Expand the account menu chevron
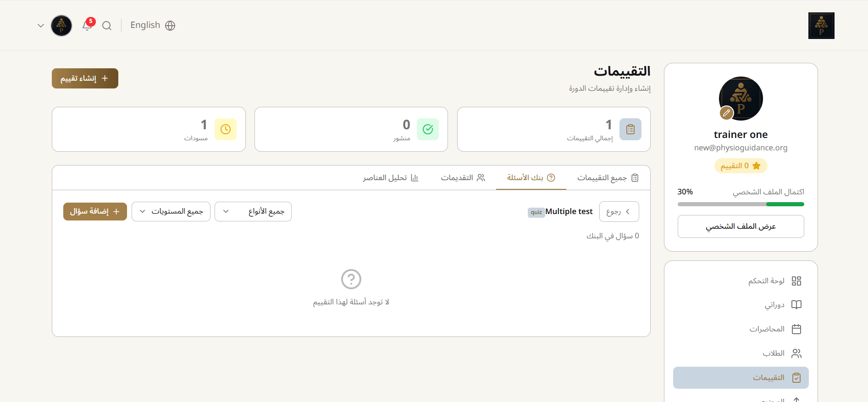This screenshot has height=402, width=868. coord(41,26)
